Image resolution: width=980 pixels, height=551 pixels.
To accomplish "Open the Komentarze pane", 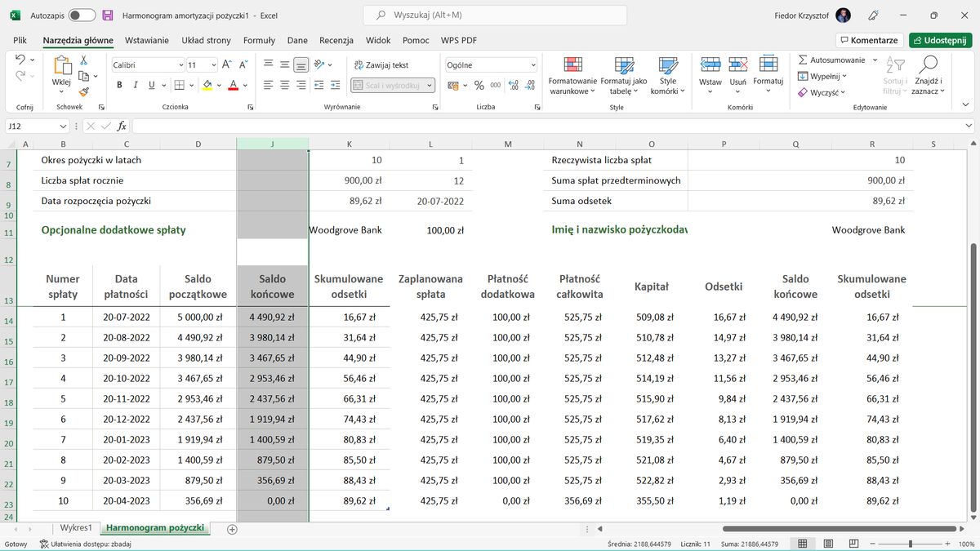I will coord(869,39).
